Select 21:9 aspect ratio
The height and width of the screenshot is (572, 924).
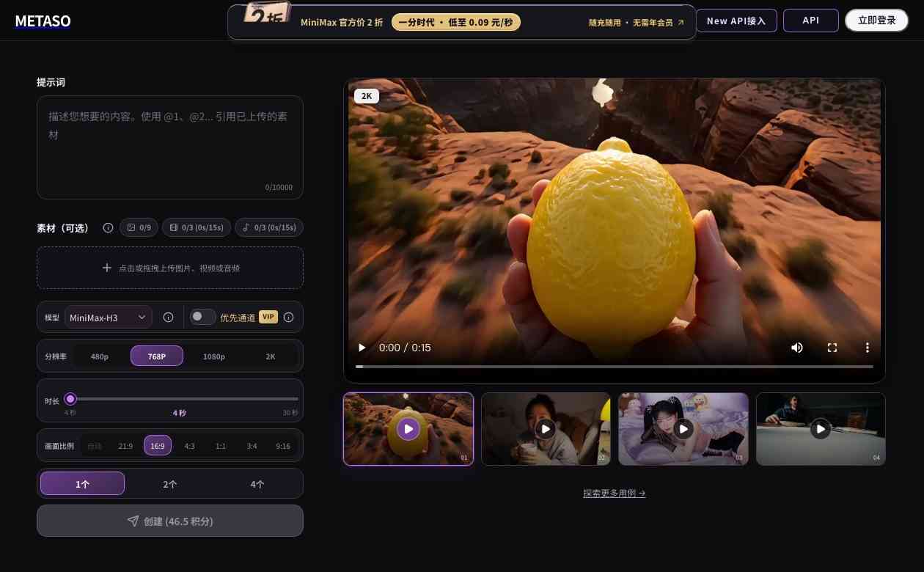[126, 446]
